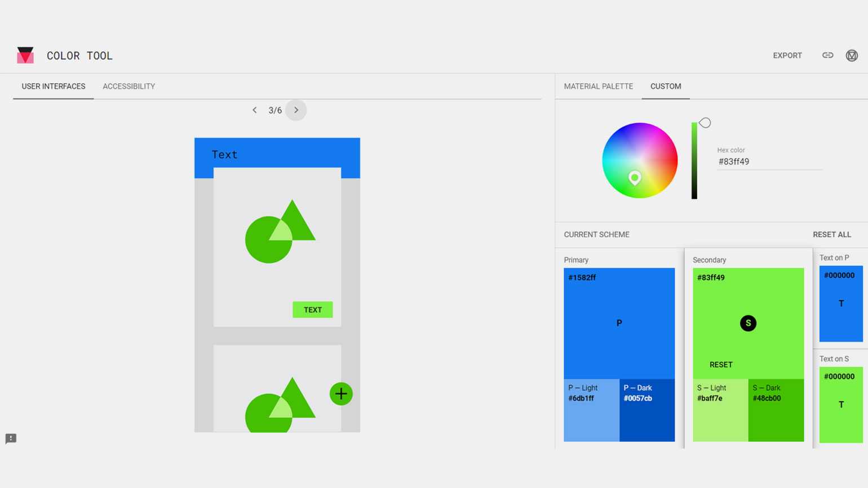868x488 pixels.
Task: Select the Primary blue #1582ff swatch
Action: pyautogui.click(x=619, y=323)
